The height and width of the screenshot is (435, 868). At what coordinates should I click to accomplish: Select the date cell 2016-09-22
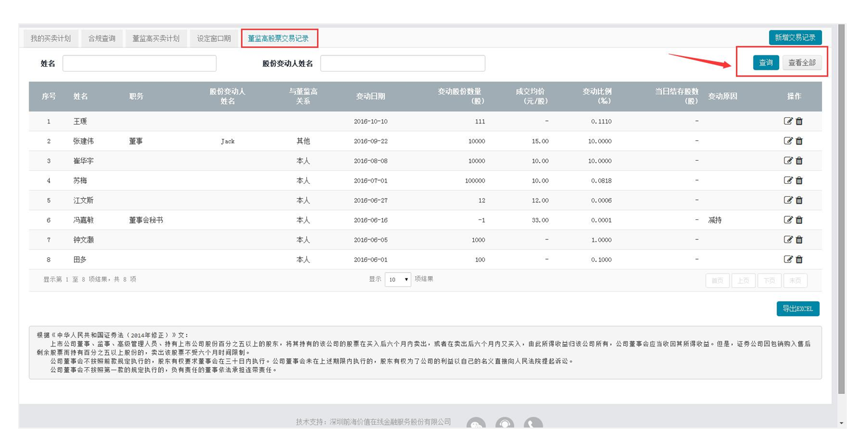[x=370, y=141]
